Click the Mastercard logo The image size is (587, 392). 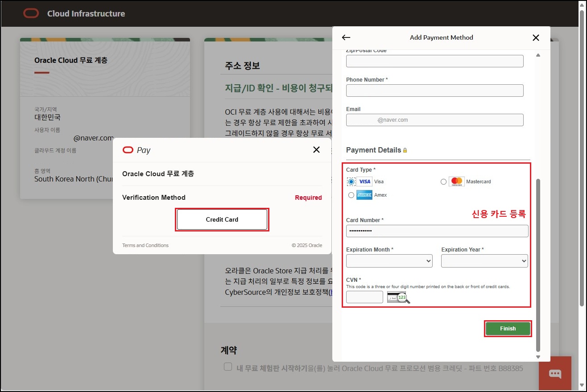[456, 182]
